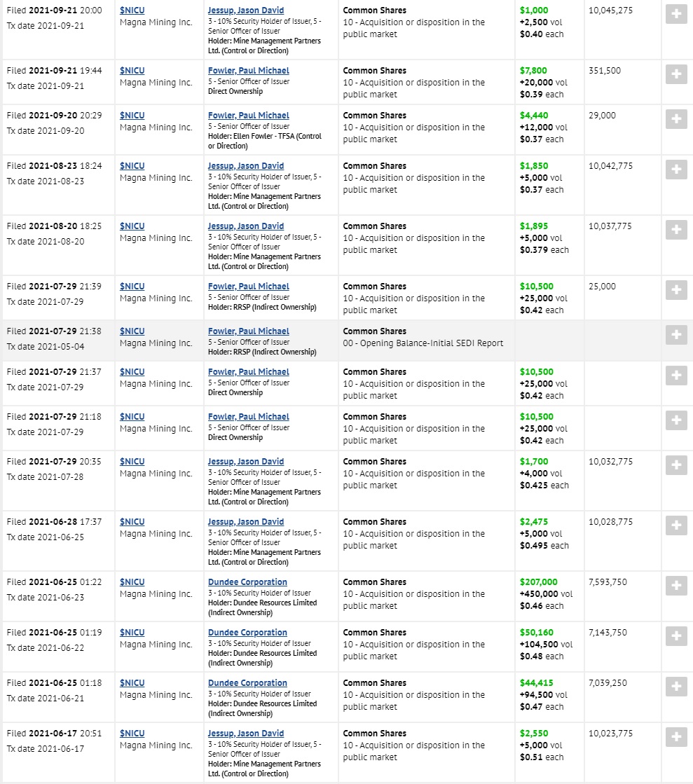The width and height of the screenshot is (693, 784).
Task: Expand the $7,800 Fowler transaction plus icon
Action: (x=676, y=74)
